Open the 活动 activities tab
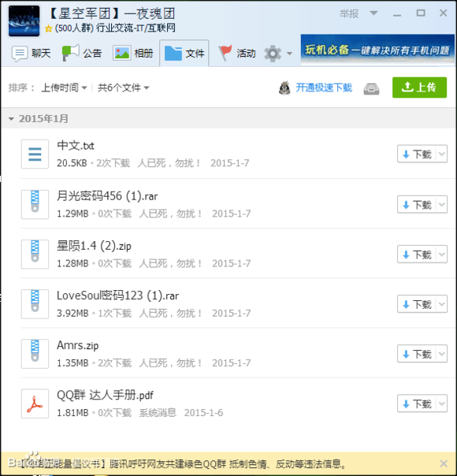The image size is (457, 476). click(x=237, y=54)
